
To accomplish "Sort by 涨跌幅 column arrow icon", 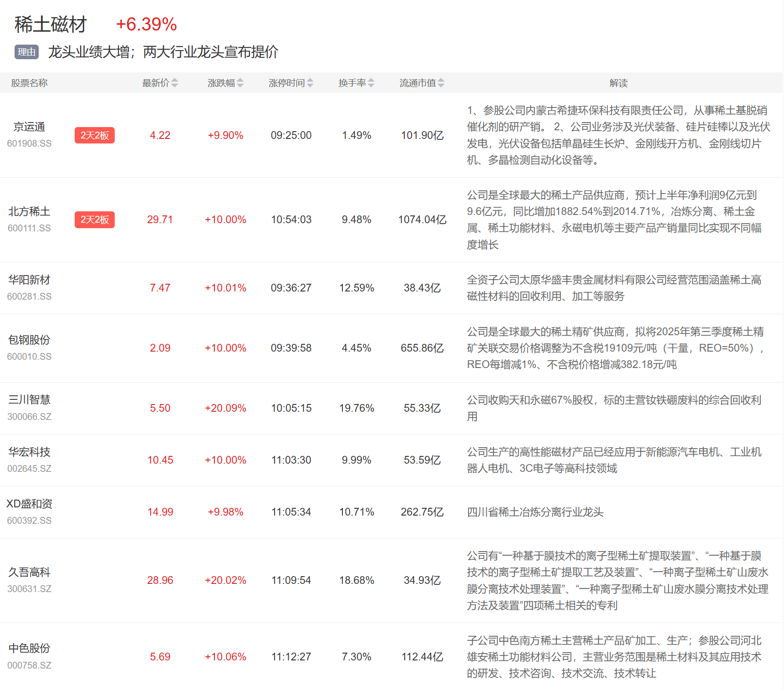I will (x=240, y=83).
